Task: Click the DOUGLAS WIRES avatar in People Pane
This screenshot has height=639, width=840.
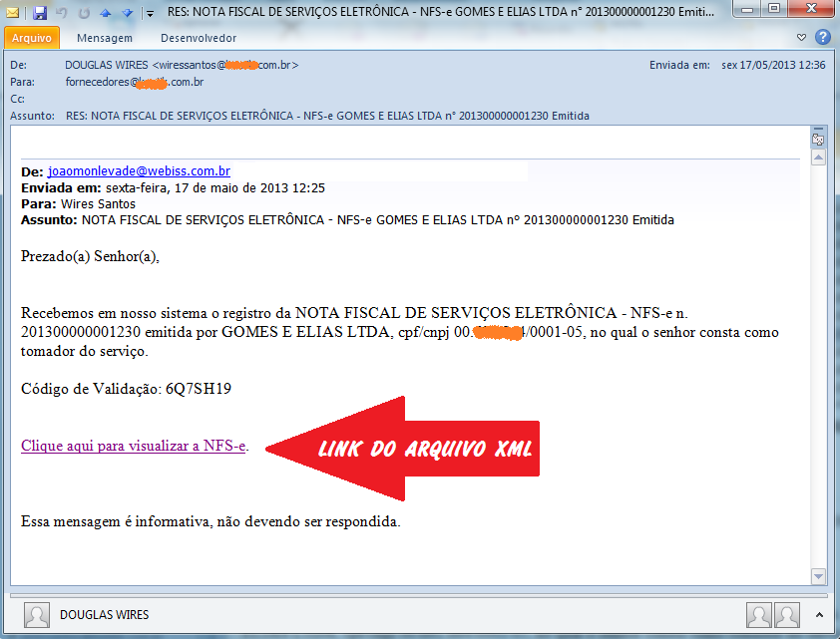Action: pos(37,614)
